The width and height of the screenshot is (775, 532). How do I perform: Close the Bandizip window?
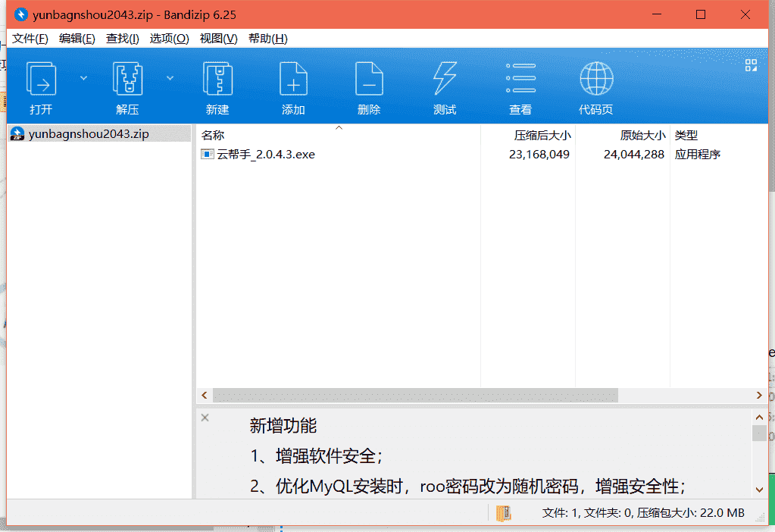745,14
